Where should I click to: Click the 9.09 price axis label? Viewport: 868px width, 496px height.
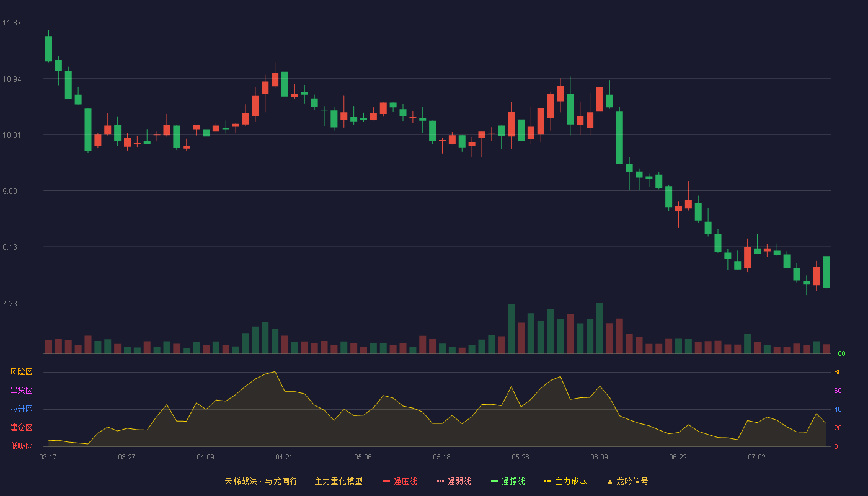point(10,192)
